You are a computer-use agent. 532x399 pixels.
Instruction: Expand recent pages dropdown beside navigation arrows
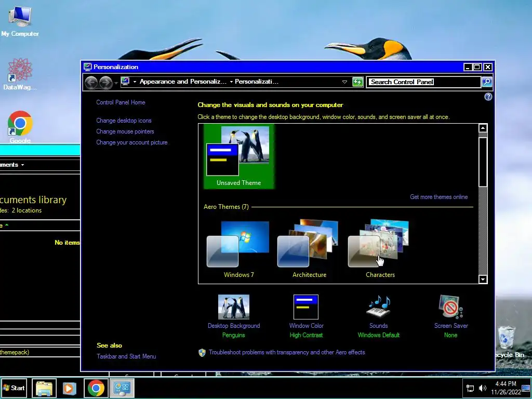116,83
